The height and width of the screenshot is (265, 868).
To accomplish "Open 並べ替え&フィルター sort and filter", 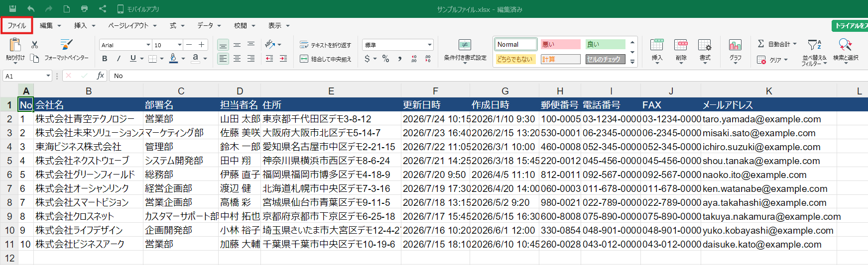I will click(x=814, y=52).
